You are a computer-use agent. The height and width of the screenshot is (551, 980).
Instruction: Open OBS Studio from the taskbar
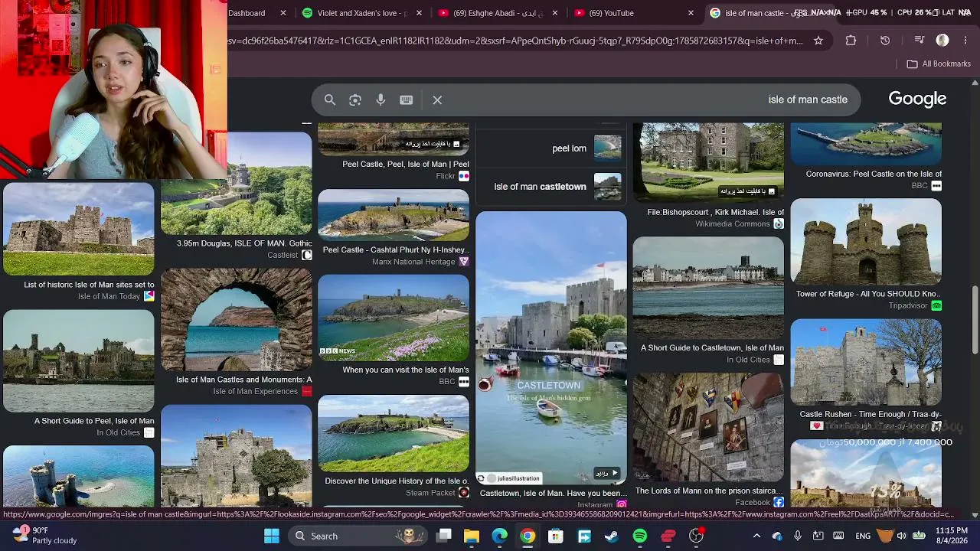[696, 536]
